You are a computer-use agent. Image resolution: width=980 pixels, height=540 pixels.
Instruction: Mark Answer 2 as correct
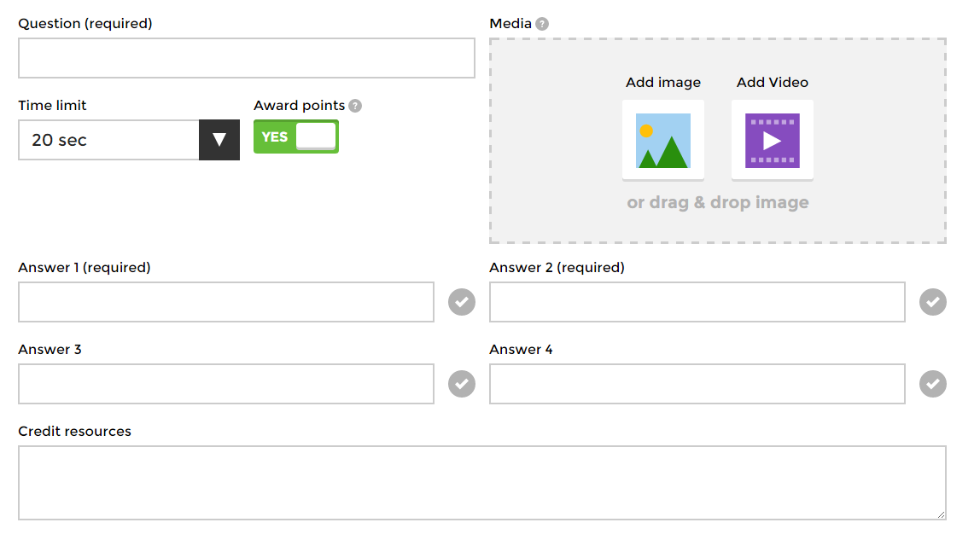(x=933, y=302)
